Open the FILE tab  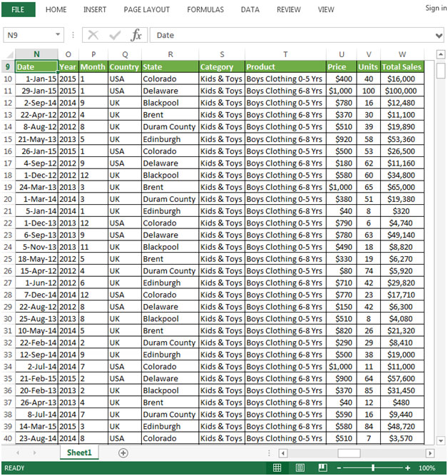pos(18,9)
